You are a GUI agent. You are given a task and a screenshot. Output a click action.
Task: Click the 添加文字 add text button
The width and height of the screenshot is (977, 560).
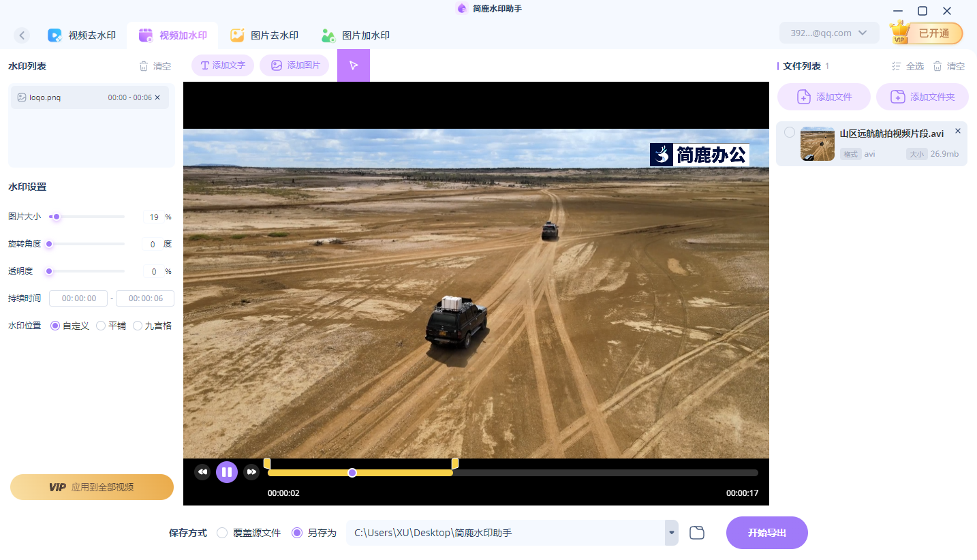pyautogui.click(x=223, y=65)
